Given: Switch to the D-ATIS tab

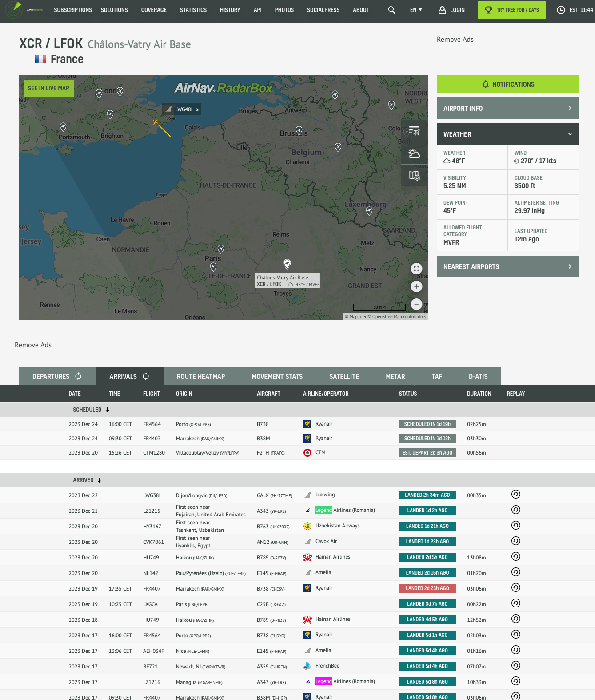Looking at the screenshot, I should [x=478, y=376].
